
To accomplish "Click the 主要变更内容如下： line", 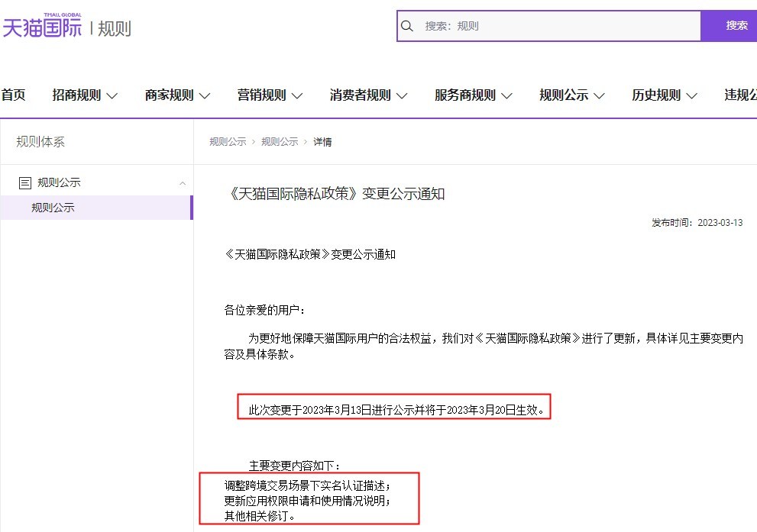I will point(295,466).
